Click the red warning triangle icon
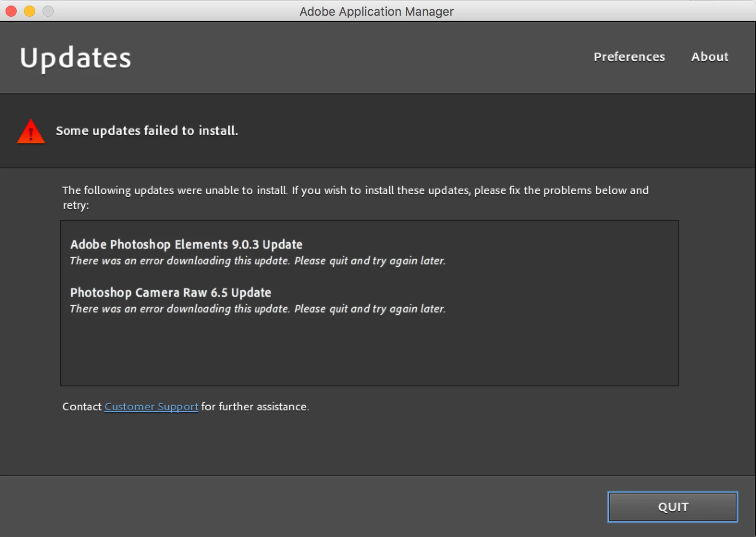The width and height of the screenshot is (756, 537). point(31,132)
